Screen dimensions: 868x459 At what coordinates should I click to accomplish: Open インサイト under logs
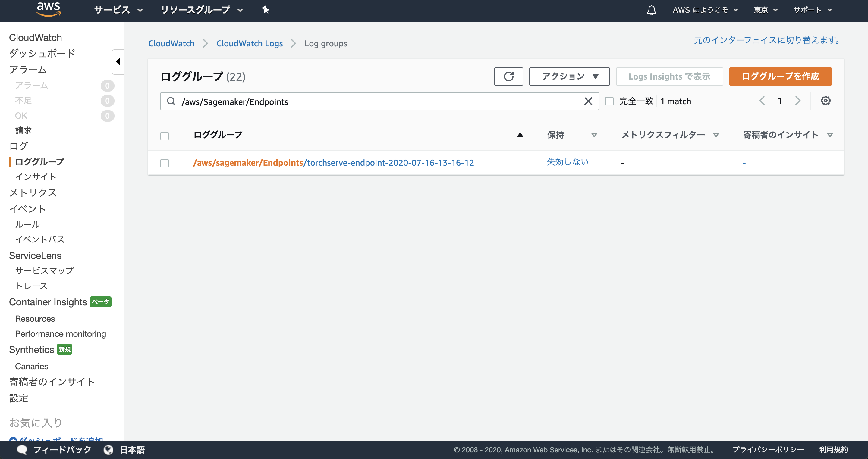36,177
